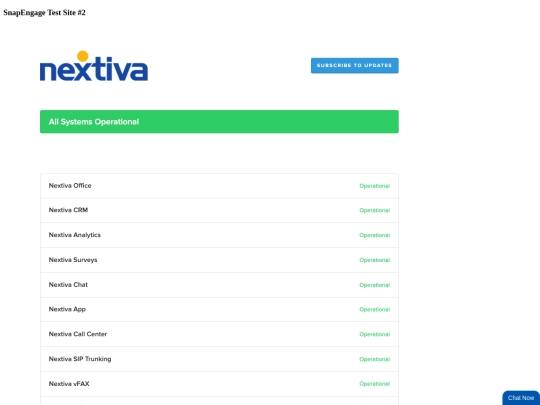Click the SnapEngage Test Site #2 heading
Image resolution: width=540 pixels, height=405 pixels.
[44, 13]
